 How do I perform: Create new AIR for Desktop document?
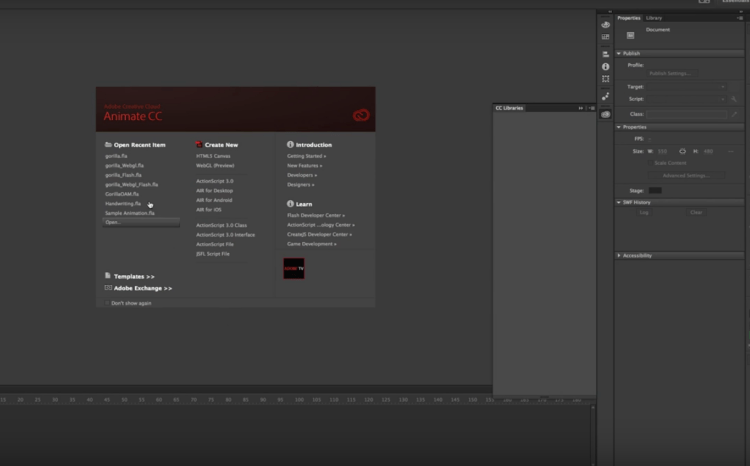(214, 190)
